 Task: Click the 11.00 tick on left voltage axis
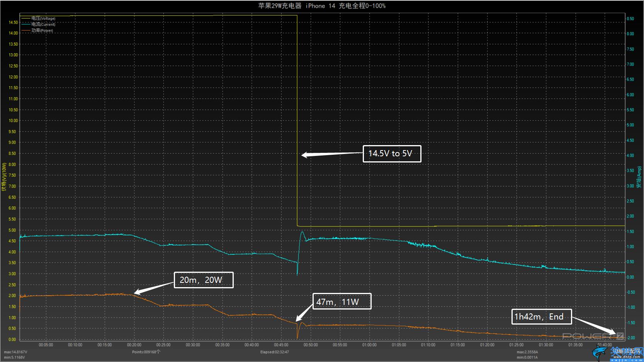(x=13, y=99)
